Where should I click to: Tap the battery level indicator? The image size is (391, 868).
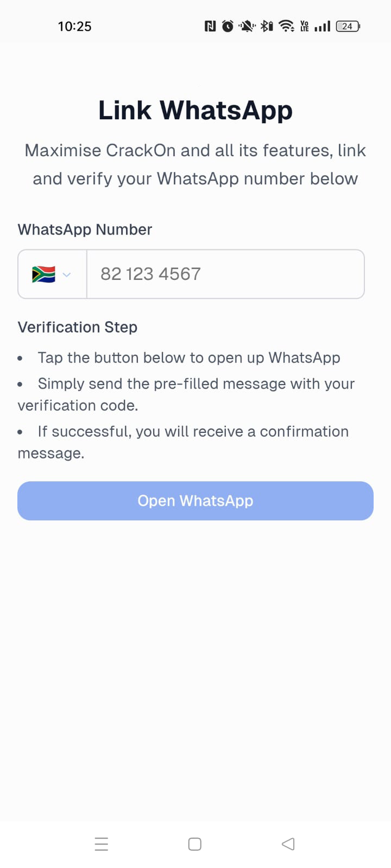[x=348, y=26]
